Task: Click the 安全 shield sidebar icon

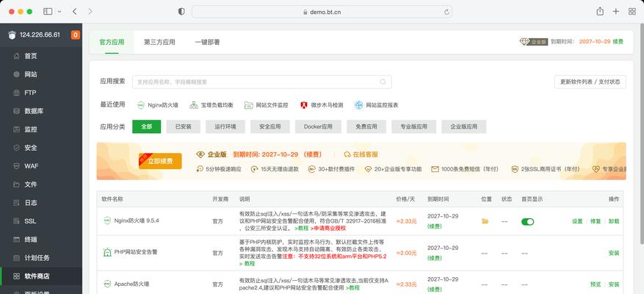Action: pyautogui.click(x=16, y=148)
